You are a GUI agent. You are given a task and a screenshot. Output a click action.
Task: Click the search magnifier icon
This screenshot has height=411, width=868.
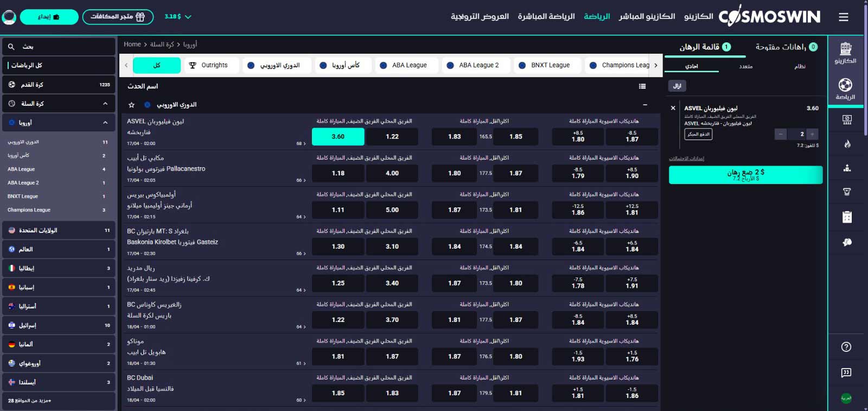pyautogui.click(x=11, y=47)
